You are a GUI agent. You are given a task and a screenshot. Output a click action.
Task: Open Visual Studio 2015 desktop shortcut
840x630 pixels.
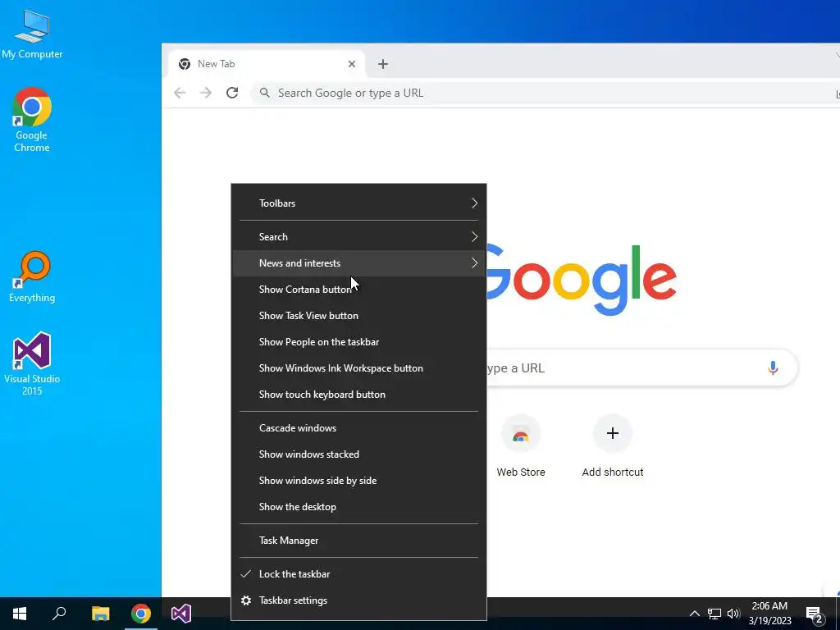click(32, 363)
